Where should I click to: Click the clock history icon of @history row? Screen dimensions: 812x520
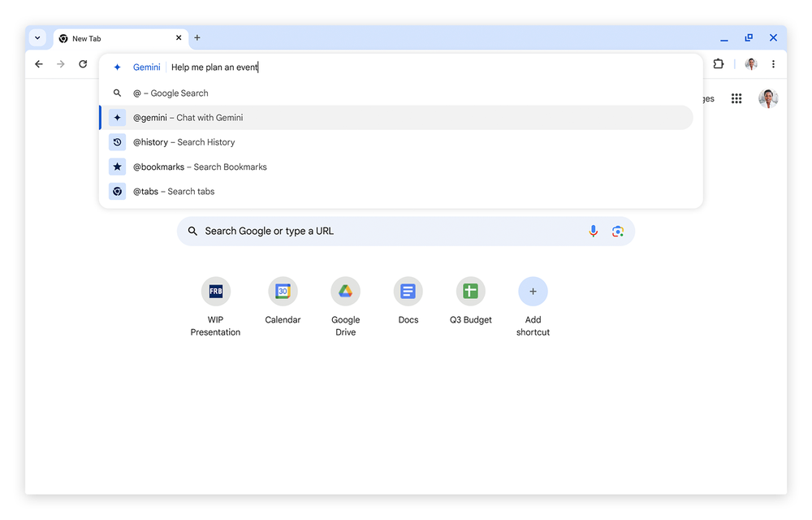[x=118, y=142]
